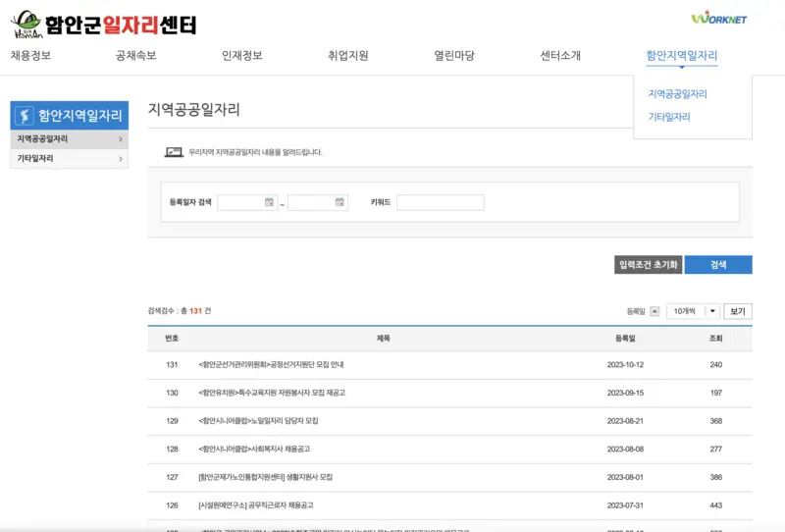Click the 제목 column header
Image resolution: width=785 pixels, height=532 pixels.
click(384, 338)
